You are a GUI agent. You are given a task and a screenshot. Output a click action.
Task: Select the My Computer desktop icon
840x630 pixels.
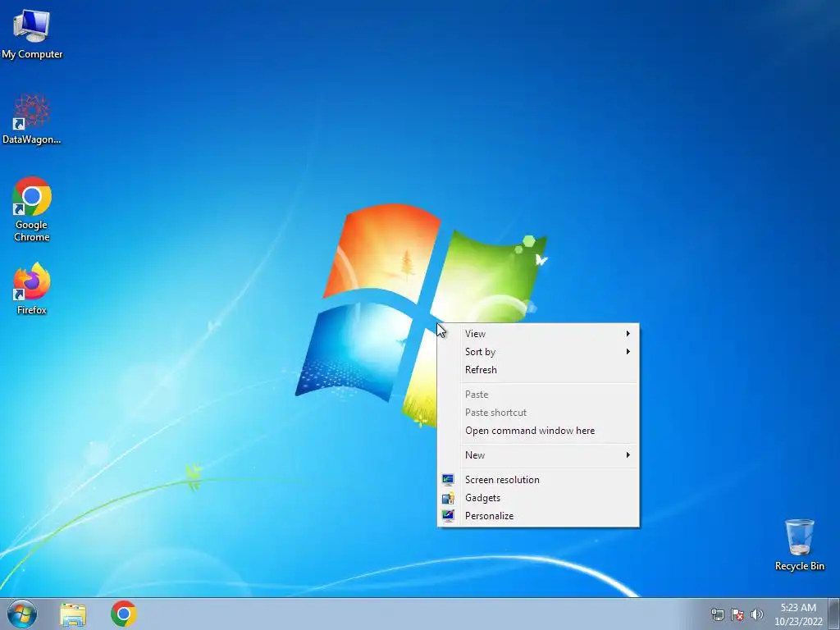(x=32, y=34)
